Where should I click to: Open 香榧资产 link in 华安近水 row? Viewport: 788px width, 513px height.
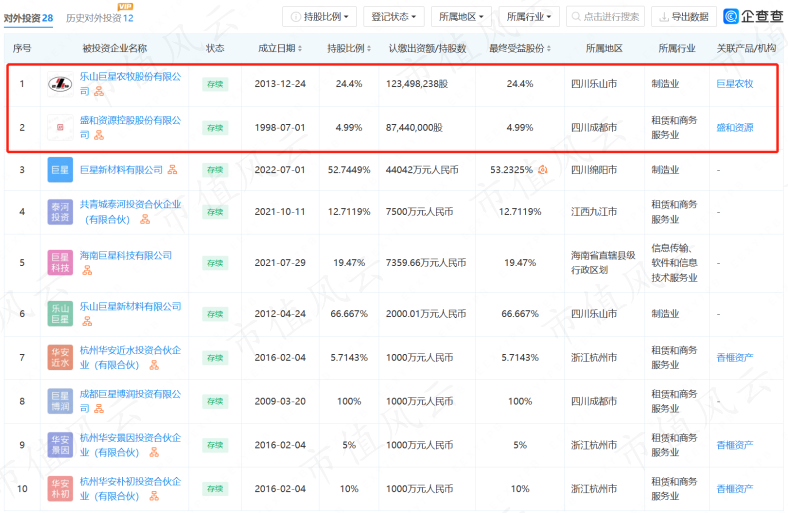735,358
